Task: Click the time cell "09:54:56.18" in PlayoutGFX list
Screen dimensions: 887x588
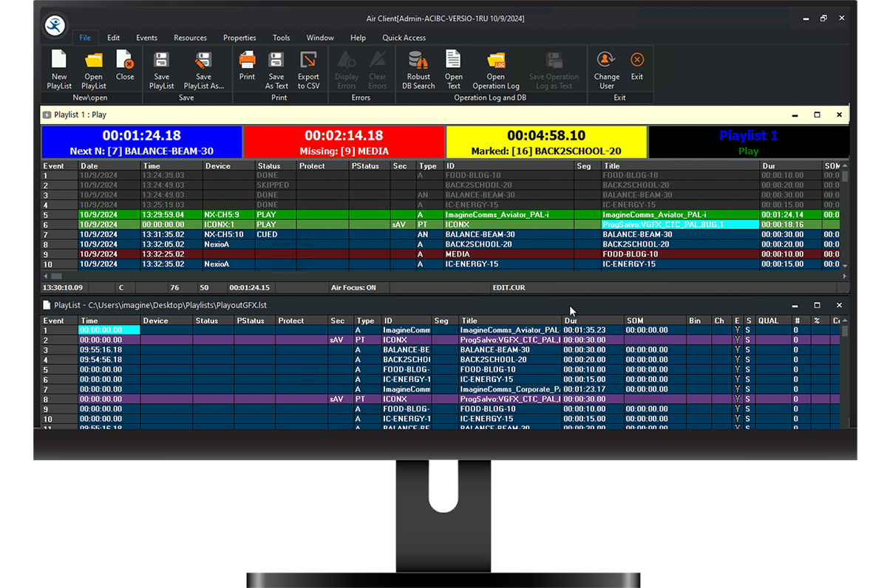Action: [x=109, y=360]
